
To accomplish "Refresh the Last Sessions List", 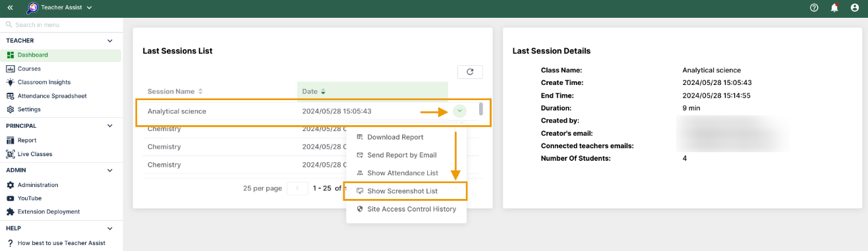I will (470, 72).
